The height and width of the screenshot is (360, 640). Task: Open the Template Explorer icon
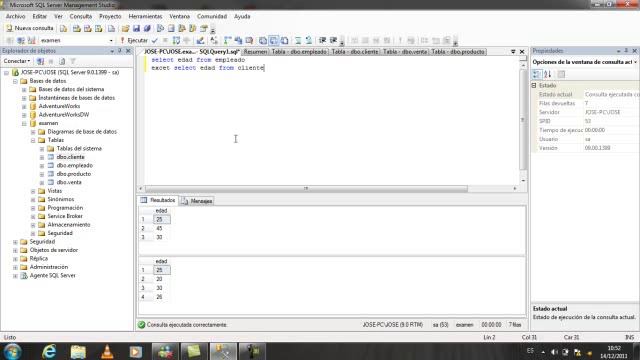click(193, 29)
